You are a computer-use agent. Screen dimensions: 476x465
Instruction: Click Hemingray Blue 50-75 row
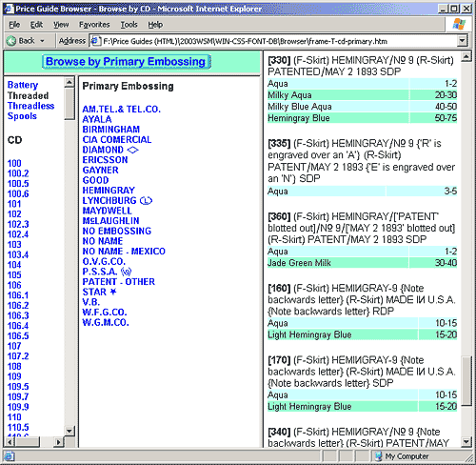click(362, 118)
